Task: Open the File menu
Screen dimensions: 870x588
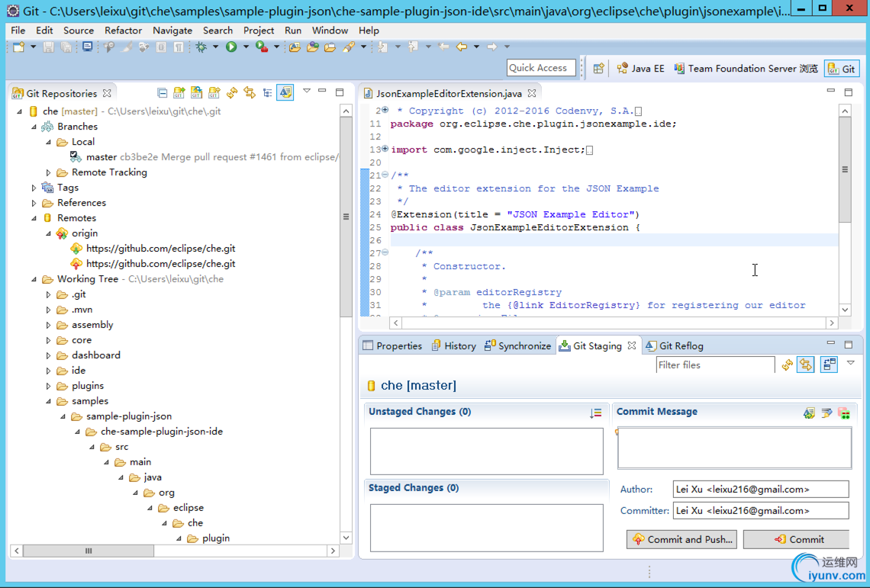Action: click(18, 31)
